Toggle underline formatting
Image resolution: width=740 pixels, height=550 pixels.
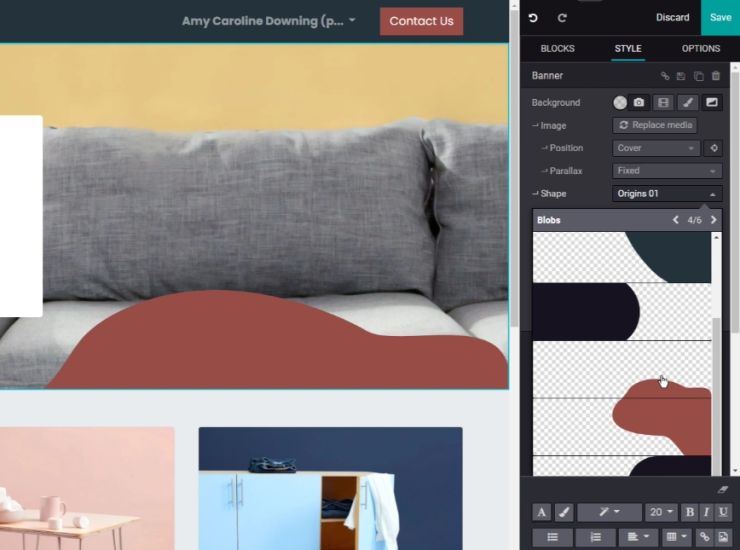723,512
